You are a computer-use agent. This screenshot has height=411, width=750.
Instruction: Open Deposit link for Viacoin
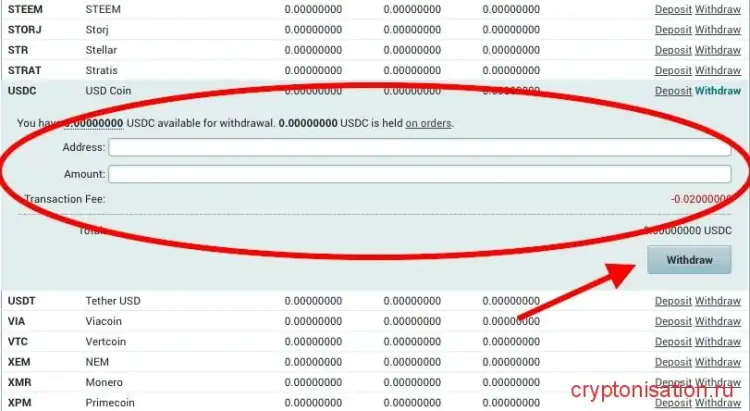coord(673,322)
